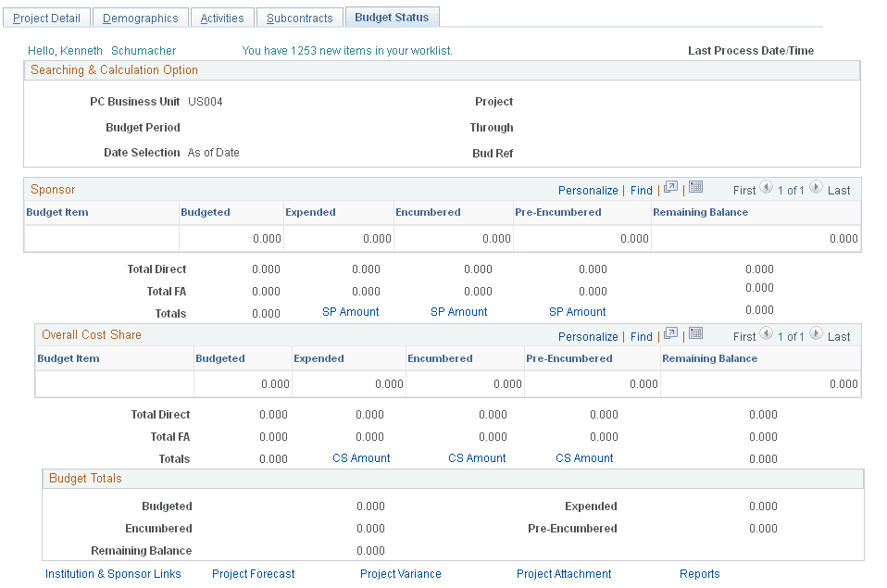Click previous arrow in Overall Cost Share navigation
The image size is (887, 588).
click(766, 336)
